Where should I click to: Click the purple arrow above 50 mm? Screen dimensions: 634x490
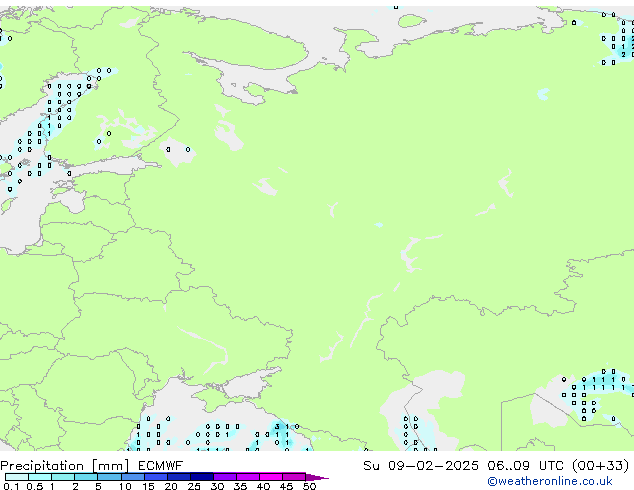[x=317, y=477]
